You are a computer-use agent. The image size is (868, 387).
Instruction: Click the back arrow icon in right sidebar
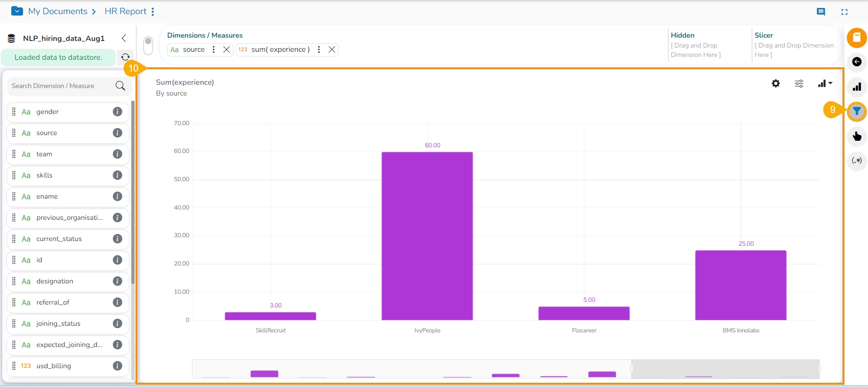click(857, 62)
